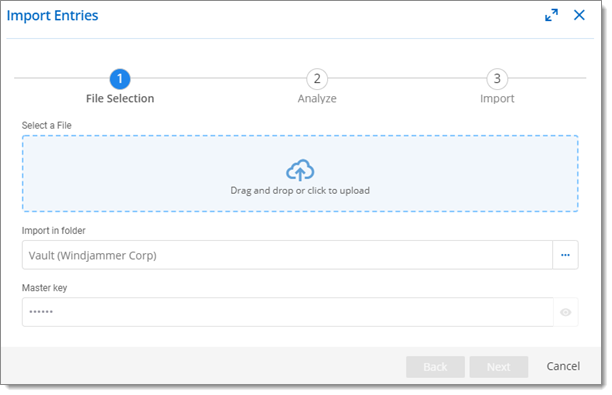The image size is (612, 395).
Task: Click the Import Entries dialog title
Action: click(x=52, y=16)
